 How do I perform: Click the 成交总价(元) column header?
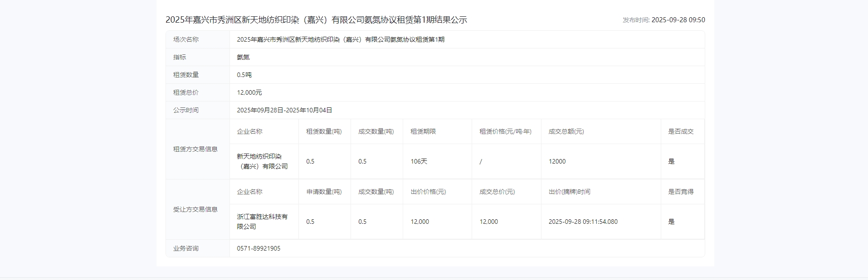coord(497,192)
